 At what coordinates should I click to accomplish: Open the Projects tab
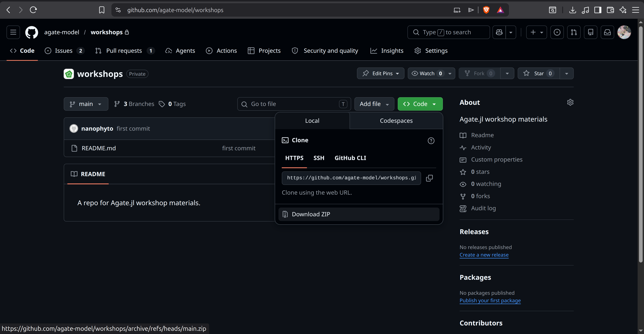pos(264,51)
